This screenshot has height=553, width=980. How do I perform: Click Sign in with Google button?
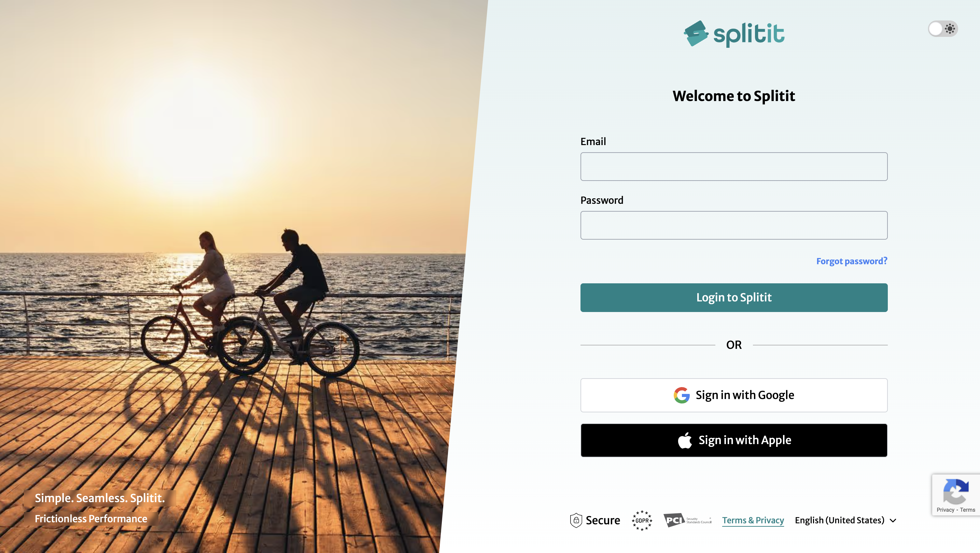point(734,395)
